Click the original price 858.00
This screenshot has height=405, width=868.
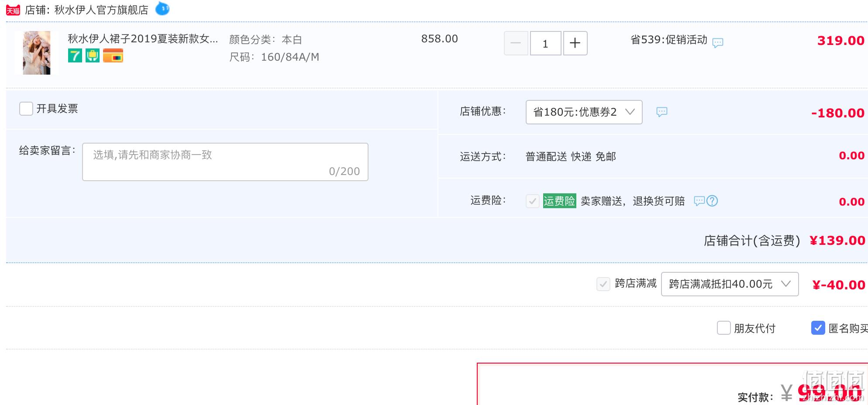[x=440, y=39]
